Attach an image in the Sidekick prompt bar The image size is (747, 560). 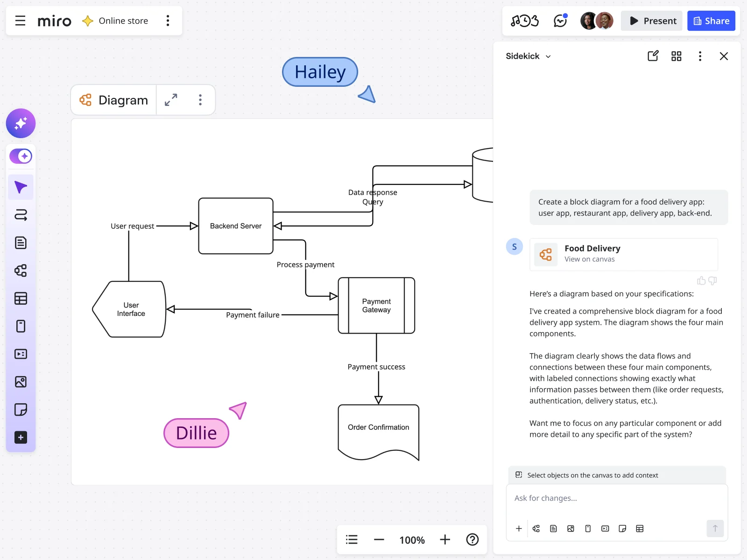coord(571,528)
